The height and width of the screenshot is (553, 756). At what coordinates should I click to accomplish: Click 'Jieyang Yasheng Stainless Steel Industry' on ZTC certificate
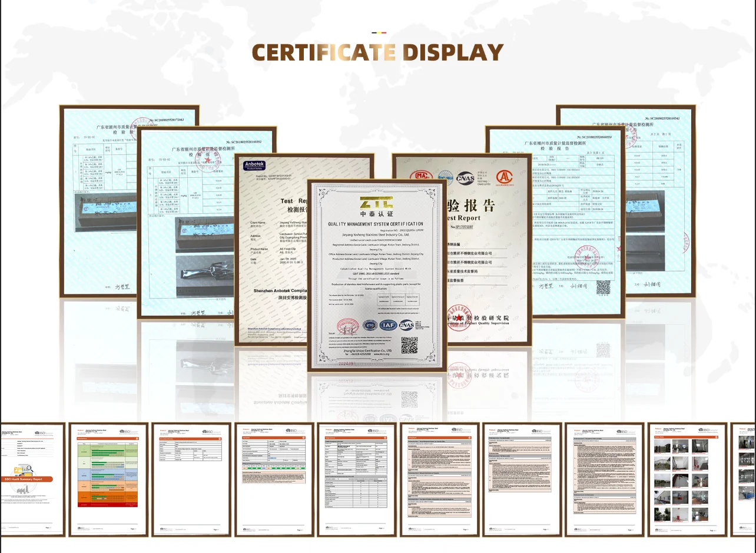click(x=376, y=234)
